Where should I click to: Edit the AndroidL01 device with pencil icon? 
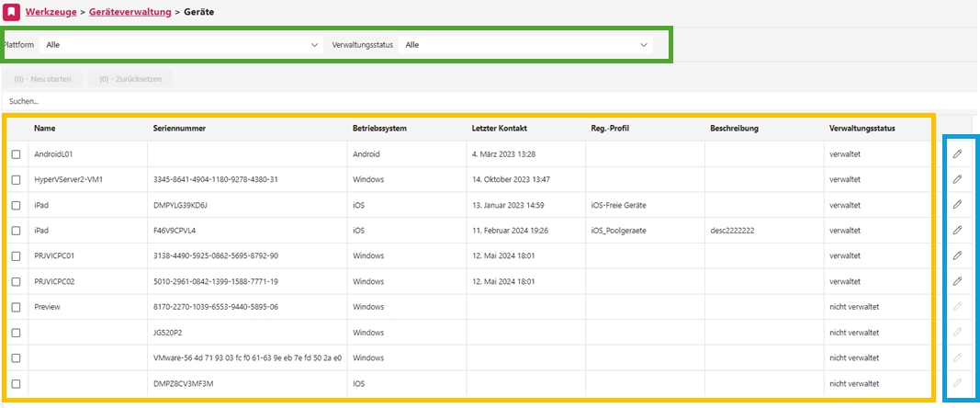click(x=957, y=153)
